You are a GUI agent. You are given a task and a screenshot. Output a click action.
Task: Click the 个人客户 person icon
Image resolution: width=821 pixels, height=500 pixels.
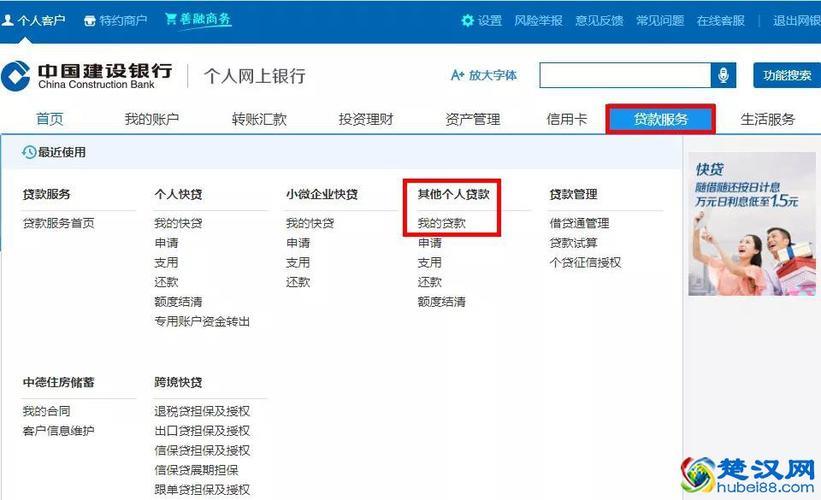click(7, 20)
